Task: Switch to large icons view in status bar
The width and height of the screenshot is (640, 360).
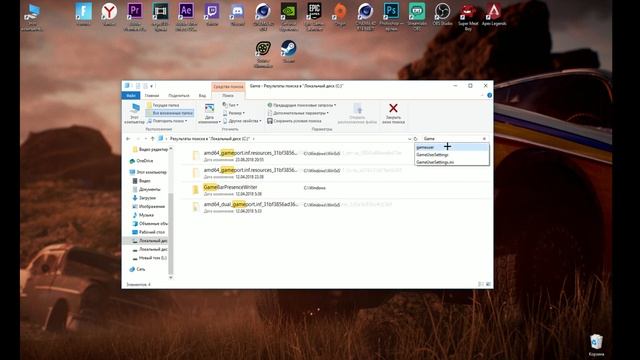Action: click(x=488, y=284)
